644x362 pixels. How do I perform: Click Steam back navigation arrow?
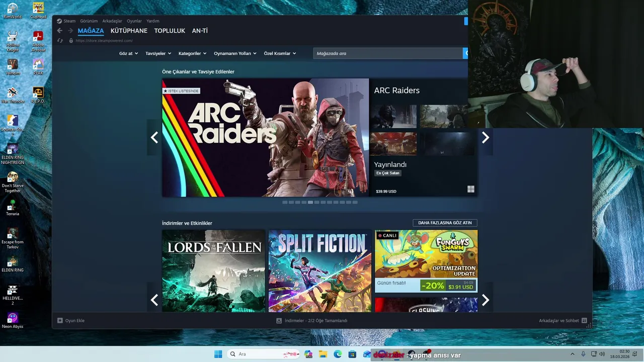60,31
